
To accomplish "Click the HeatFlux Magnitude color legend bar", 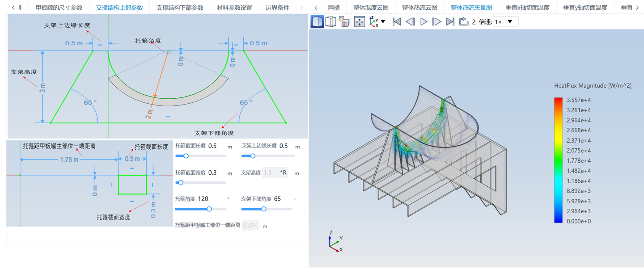I will [x=558, y=160].
